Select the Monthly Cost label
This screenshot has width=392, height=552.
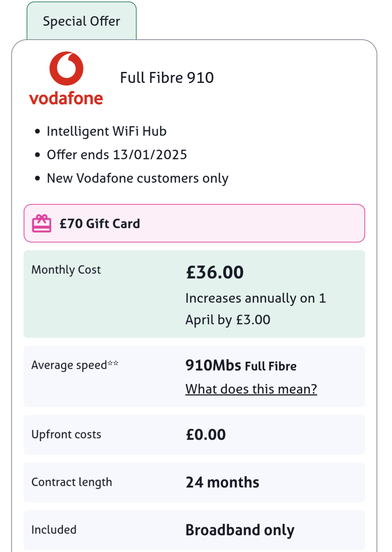[66, 270]
